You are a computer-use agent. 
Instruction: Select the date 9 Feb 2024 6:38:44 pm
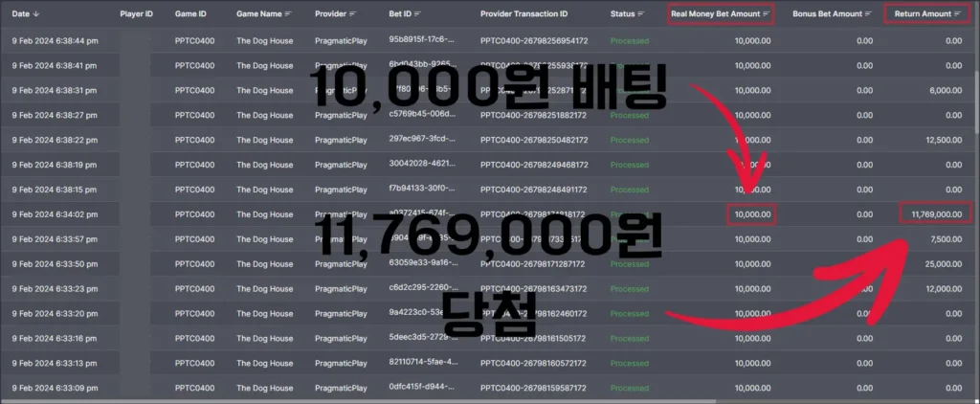coord(55,40)
